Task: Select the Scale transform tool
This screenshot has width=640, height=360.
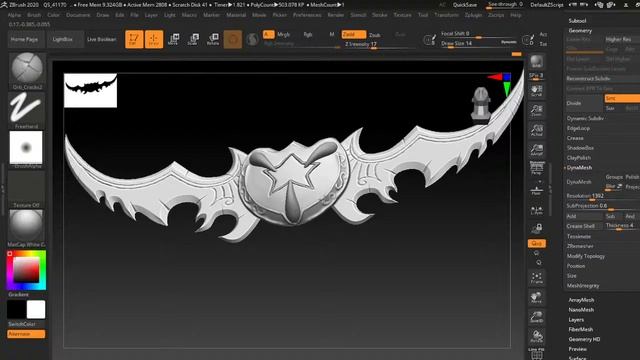Action: coord(193,39)
